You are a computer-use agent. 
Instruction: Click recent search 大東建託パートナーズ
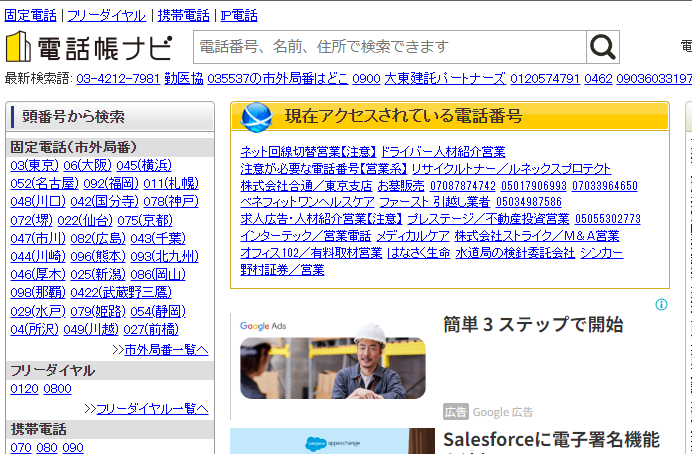[445, 79]
